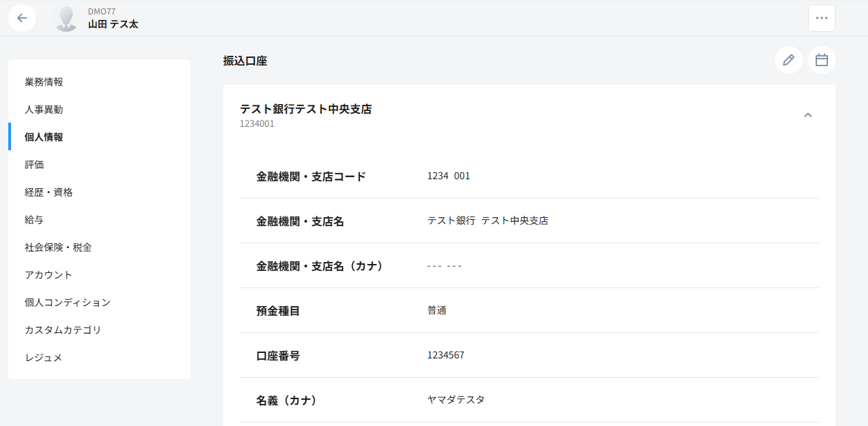
Task: Click カスタムカテゴリ in the sidebar
Action: [x=63, y=330]
